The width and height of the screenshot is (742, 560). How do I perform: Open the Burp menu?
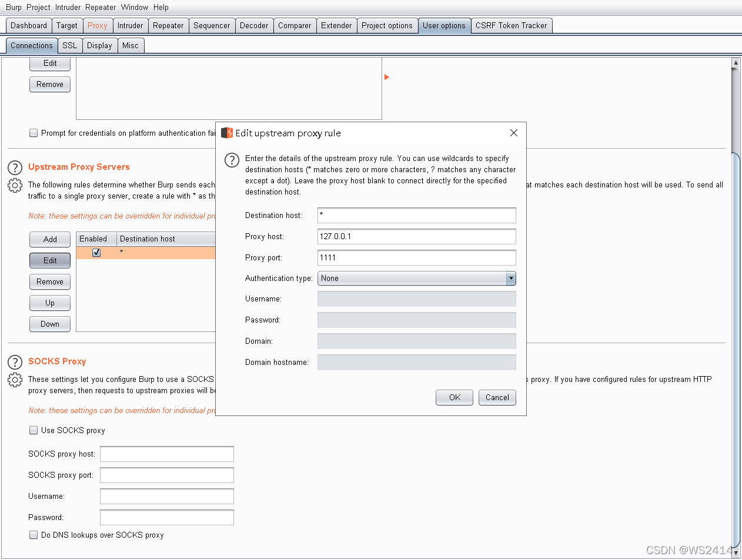tap(14, 7)
